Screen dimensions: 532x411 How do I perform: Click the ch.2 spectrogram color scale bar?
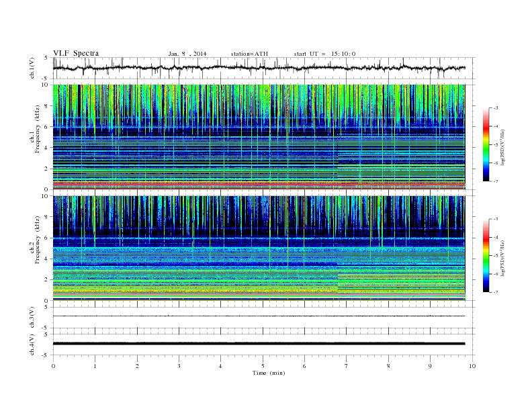point(486,255)
